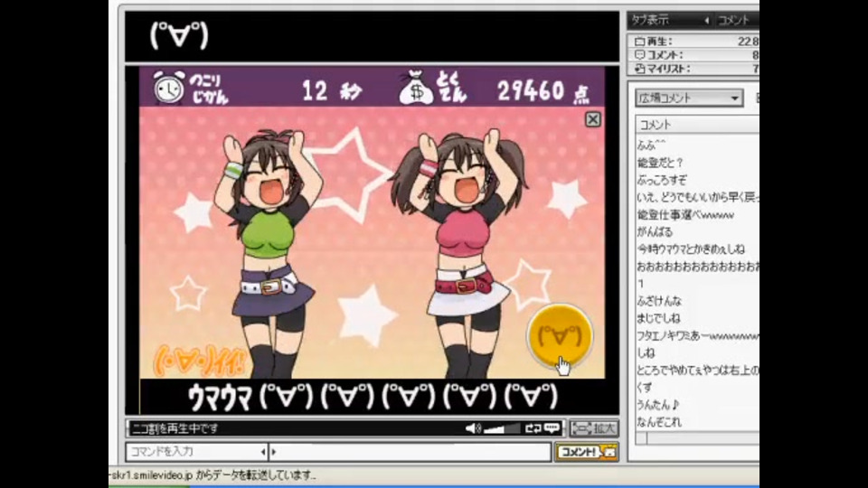Viewport: 868px width, 488px height.
Task: Toggle comment display speech-bubble icon
Action: [552, 428]
